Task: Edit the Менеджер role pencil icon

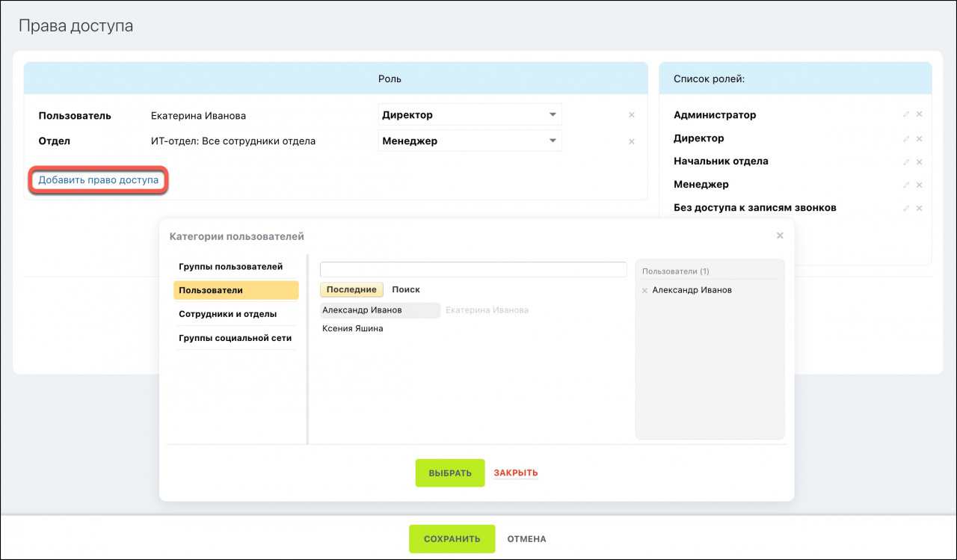Action: [x=906, y=185]
